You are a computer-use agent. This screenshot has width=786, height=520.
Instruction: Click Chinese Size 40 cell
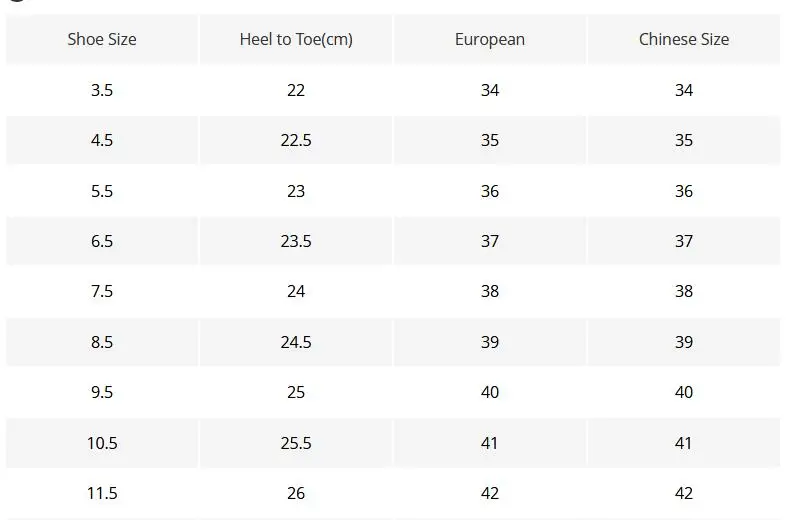(684, 392)
